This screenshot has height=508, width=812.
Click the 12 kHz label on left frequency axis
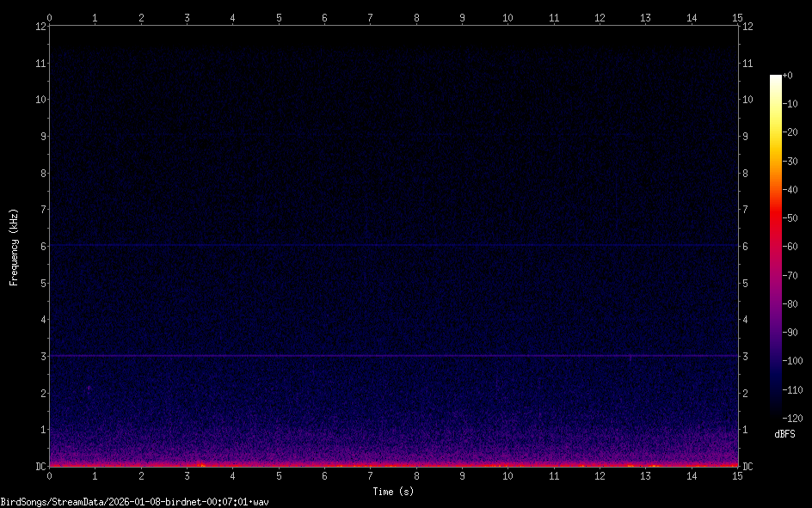tap(40, 26)
